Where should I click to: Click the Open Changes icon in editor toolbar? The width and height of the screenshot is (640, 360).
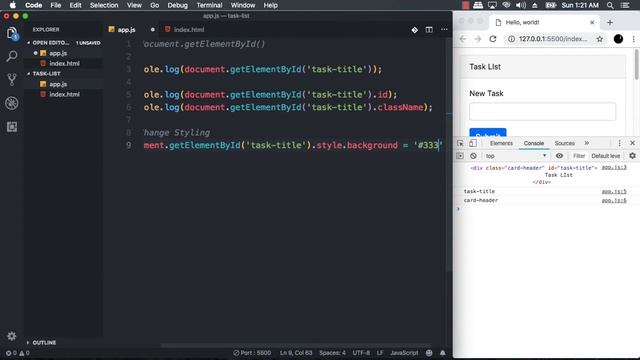(414, 30)
